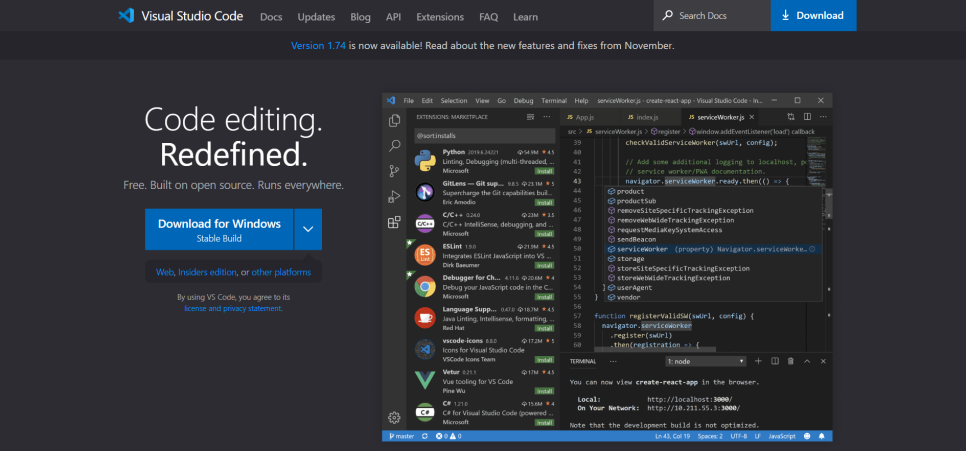Open the Selection menu in the editor menu bar
The image size is (966, 451).
tap(454, 100)
